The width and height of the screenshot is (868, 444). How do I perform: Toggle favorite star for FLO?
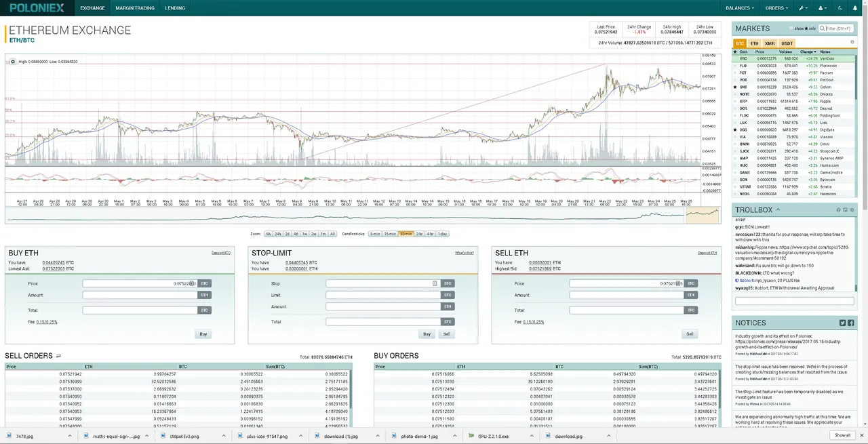click(x=735, y=66)
